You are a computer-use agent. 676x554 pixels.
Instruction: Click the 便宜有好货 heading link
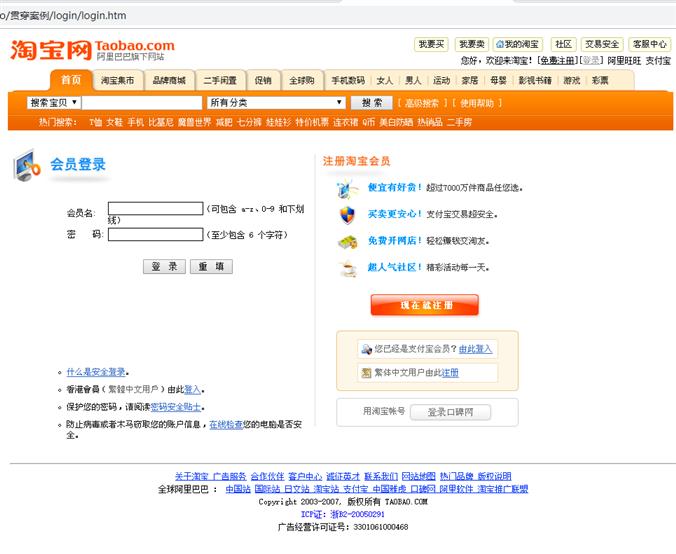[x=394, y=188]
